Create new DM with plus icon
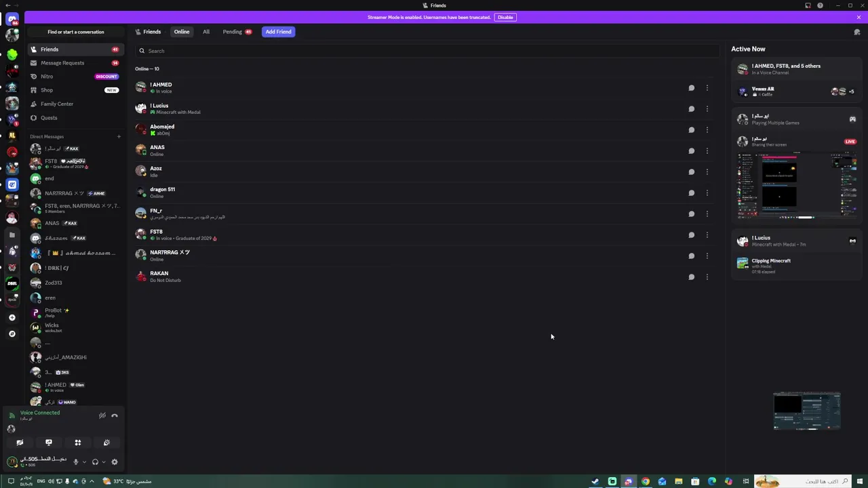The height and width of the screenshot is (488, 868). 119,137
